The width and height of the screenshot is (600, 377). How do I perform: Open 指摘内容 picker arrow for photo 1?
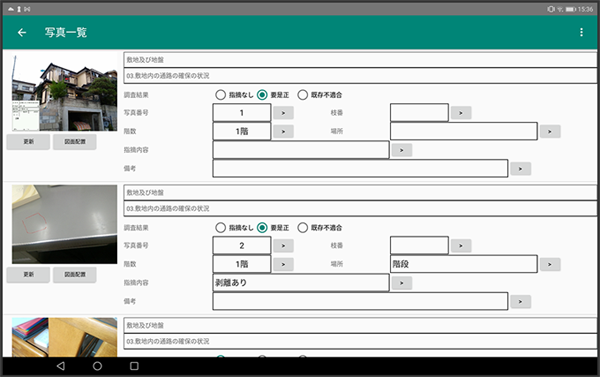coord(402,150)
